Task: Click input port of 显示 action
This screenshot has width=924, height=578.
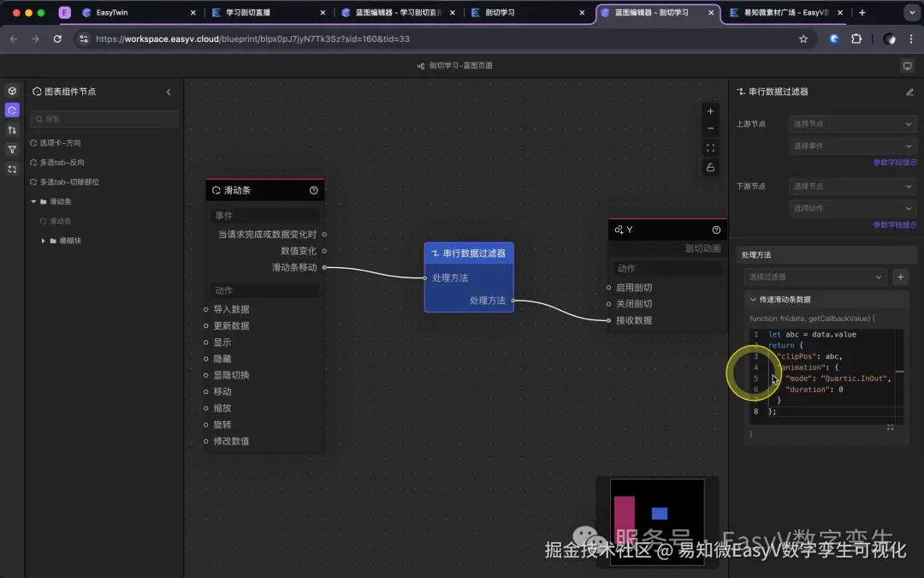Action: [205, 343]
